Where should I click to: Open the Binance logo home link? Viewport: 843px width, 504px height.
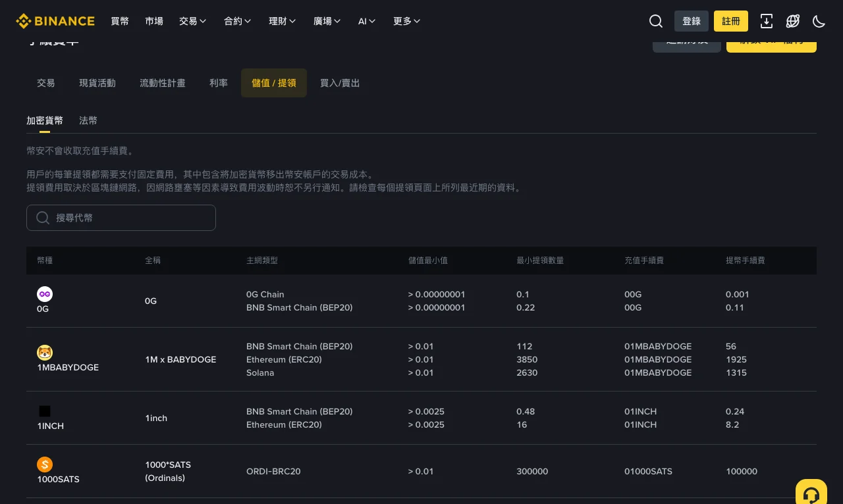click(55, 21)
